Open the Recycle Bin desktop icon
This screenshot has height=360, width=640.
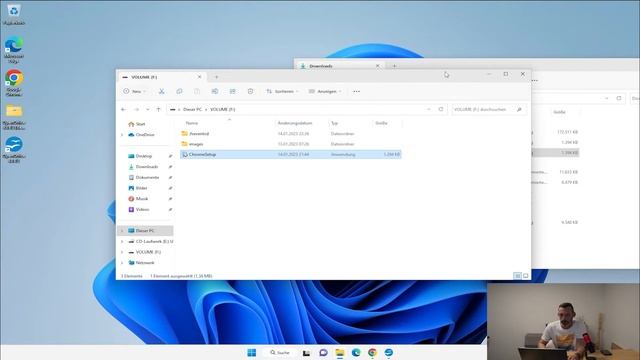pos(14,14)
